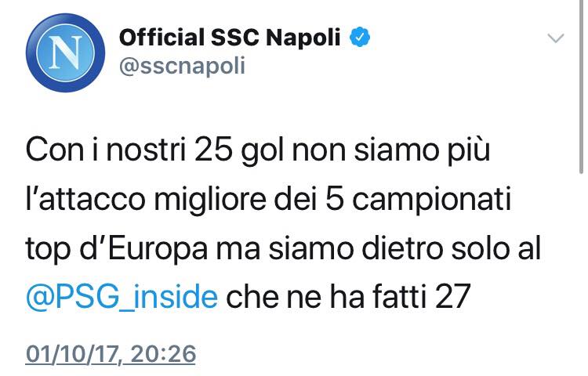588x376 pixels.
Task: Open the @PSG_inside mention
Action: coord(122,297)
